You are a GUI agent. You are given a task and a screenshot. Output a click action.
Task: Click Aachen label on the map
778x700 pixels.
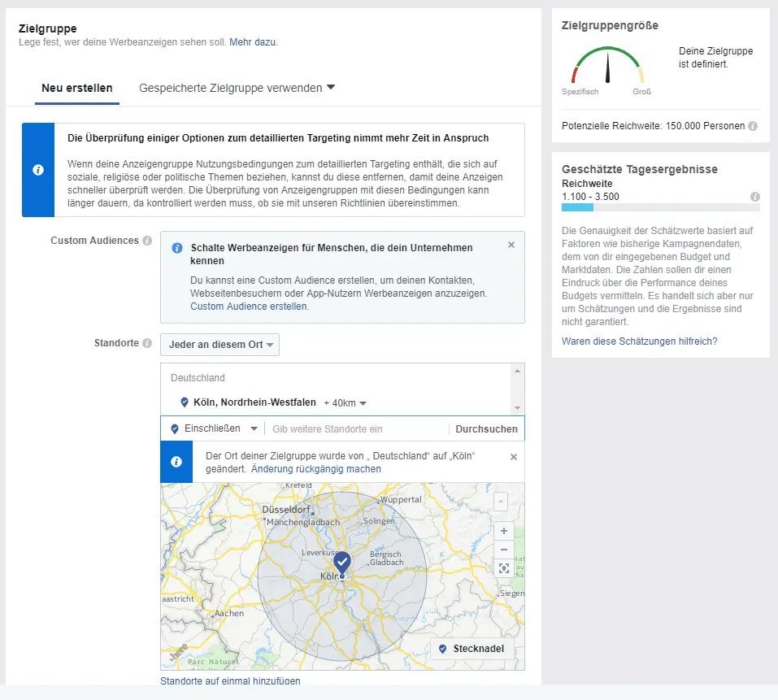228,613
